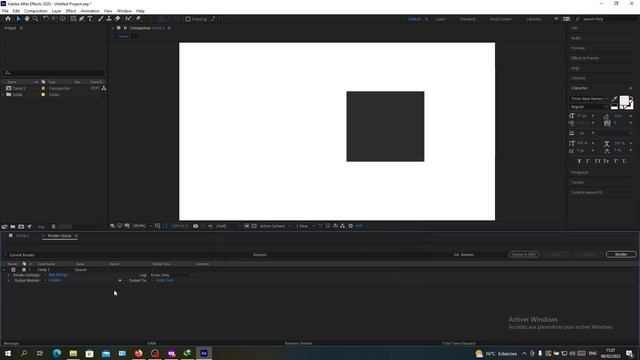Open the Regular font style dropdown

click(589, 107)
